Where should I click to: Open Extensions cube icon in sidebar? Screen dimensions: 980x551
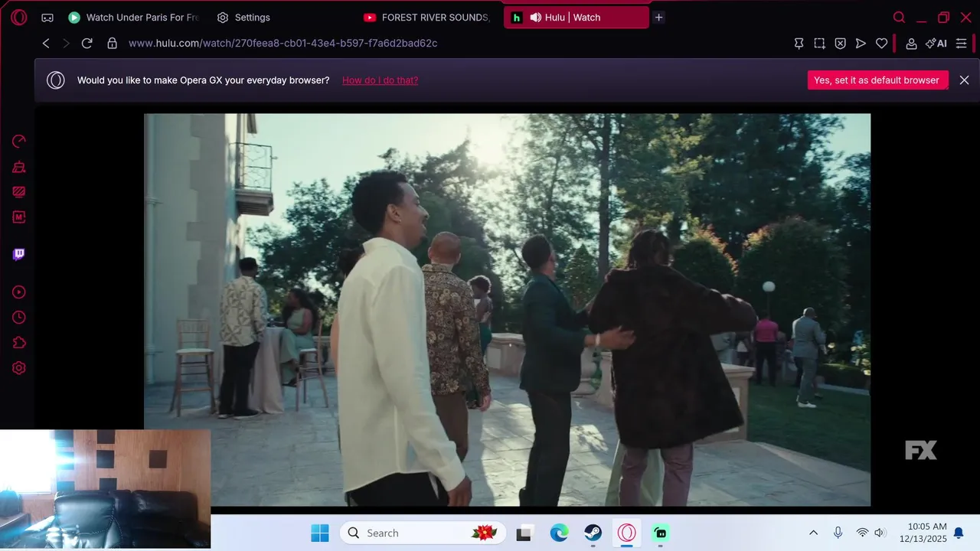pyautogui.click(x=19, y=343)
